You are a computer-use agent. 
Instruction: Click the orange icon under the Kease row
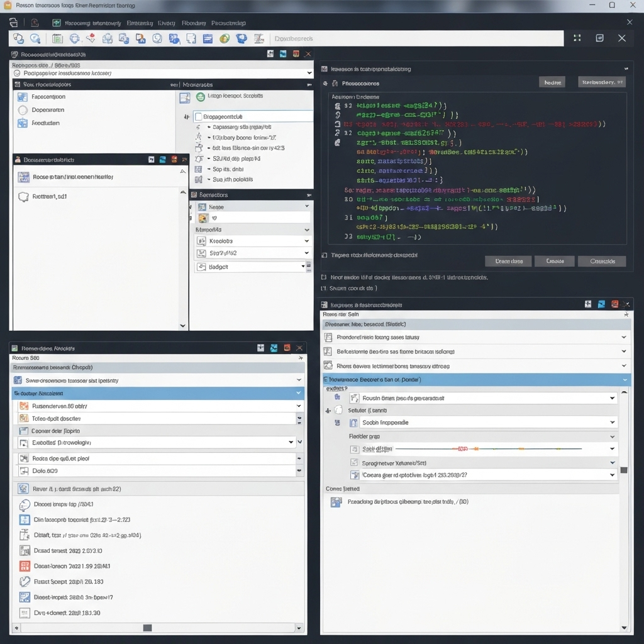[203, 218]
